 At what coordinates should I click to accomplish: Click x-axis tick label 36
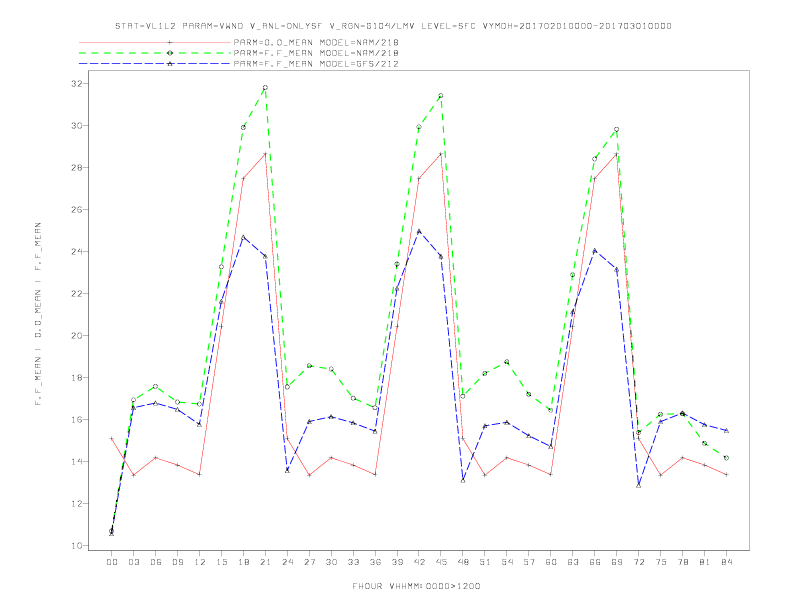375,562
